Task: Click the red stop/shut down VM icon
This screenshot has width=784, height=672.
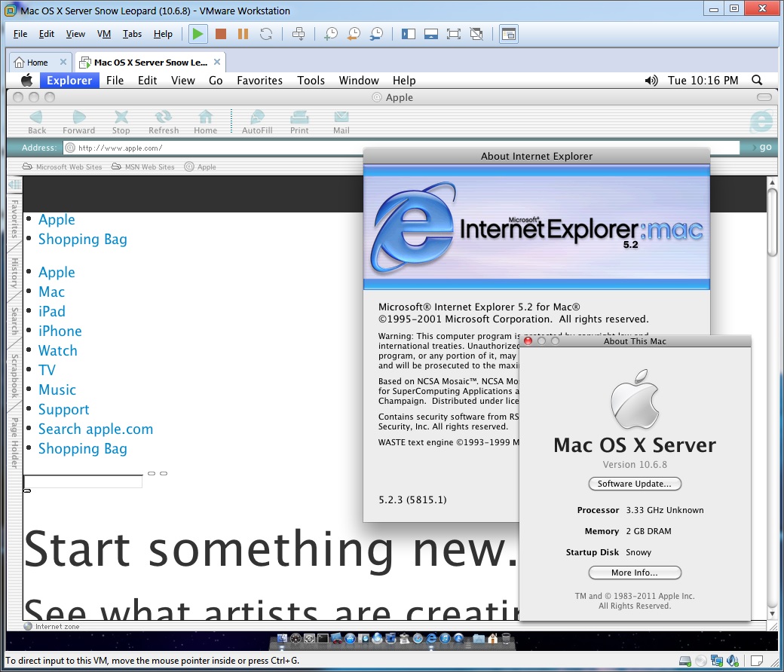Action: coord(220,34)
